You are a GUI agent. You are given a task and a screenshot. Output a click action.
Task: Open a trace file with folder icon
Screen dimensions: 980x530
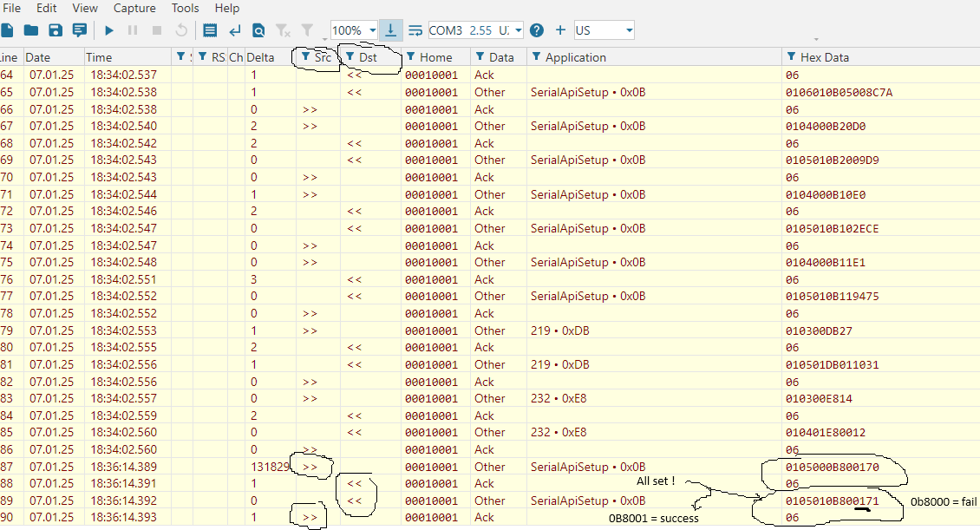(31, 30)
